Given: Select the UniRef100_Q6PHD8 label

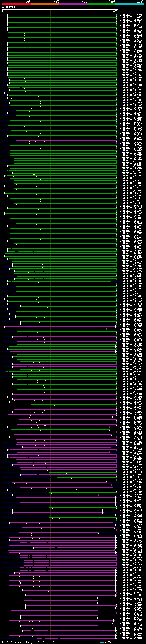Looking at the screenshot, I should pyautogui.click(x=131, y=100).
